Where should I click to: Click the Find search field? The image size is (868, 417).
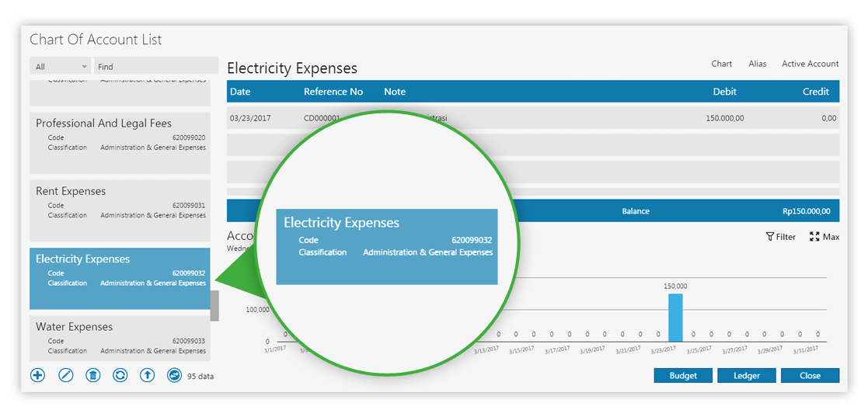tap(155, 67)
